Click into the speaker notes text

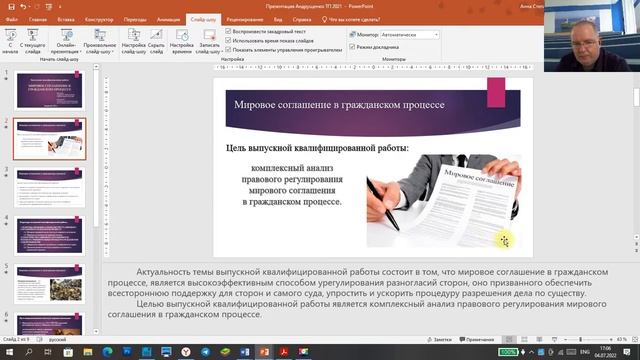click(x=358, y=293)
